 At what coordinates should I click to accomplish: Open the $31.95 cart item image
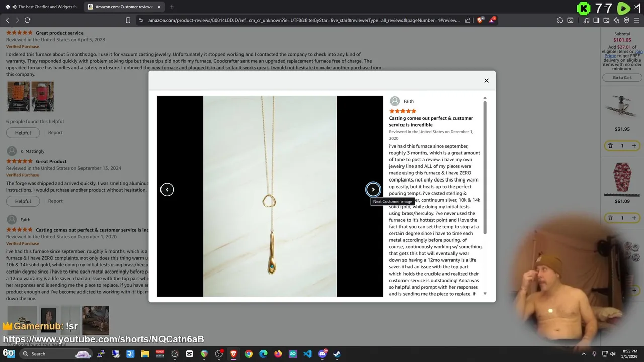[622, 106]
